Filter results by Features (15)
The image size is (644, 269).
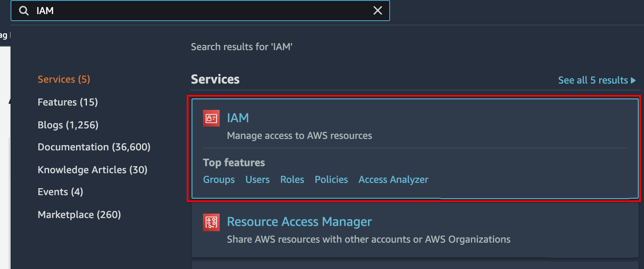68,102
